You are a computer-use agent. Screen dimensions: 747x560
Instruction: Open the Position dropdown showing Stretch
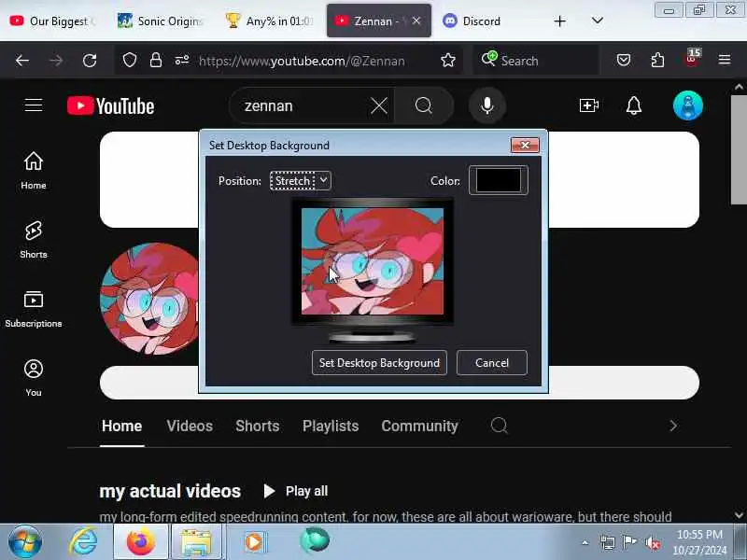tap(300, 180)
